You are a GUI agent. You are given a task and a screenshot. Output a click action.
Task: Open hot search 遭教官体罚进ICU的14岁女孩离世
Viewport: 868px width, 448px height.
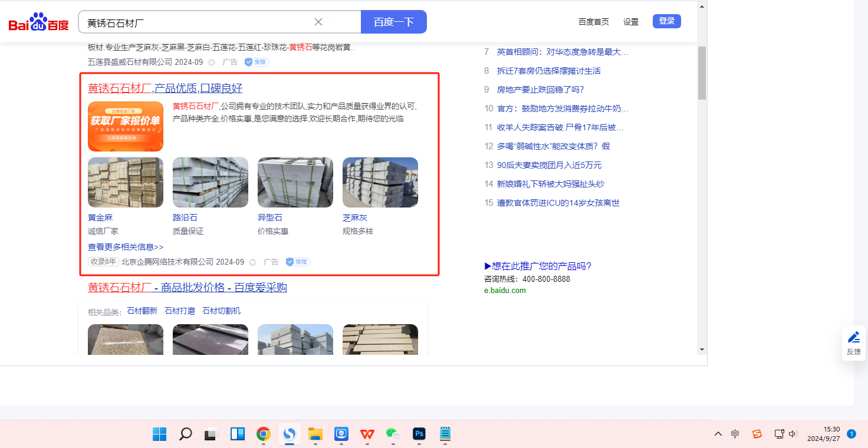(558, 203)
